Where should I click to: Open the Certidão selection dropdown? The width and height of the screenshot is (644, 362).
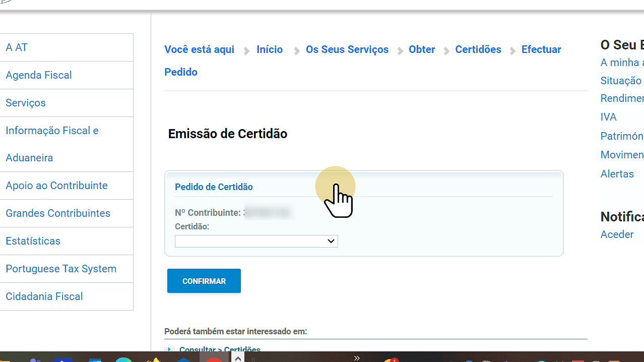pyautogui.click(x=256, y=241)
